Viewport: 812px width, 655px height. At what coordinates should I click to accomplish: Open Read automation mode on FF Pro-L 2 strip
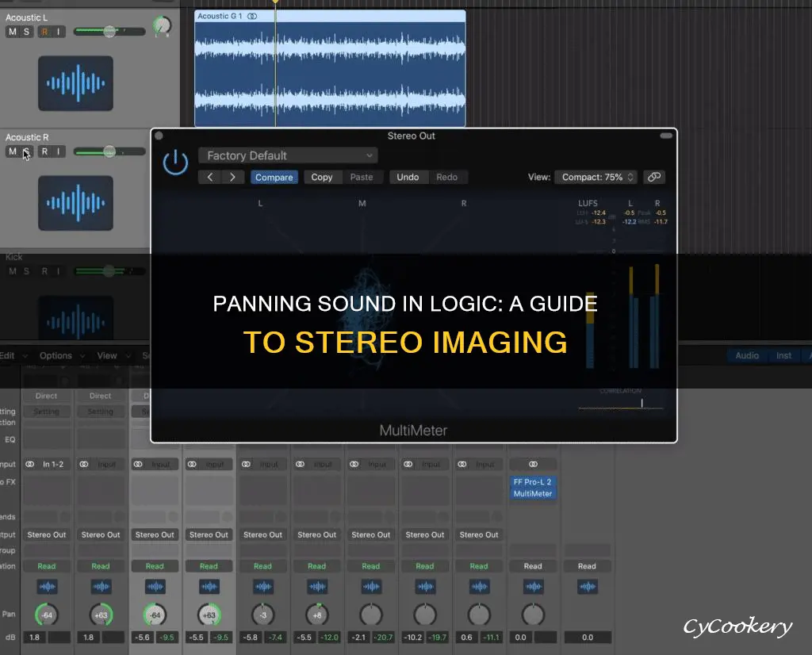tap(533, 566)
